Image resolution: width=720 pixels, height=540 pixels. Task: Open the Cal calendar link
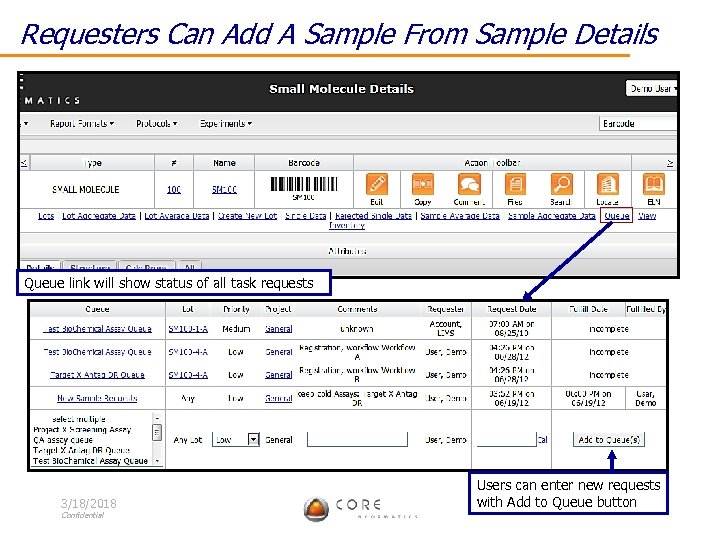click(x=543, y=439)
